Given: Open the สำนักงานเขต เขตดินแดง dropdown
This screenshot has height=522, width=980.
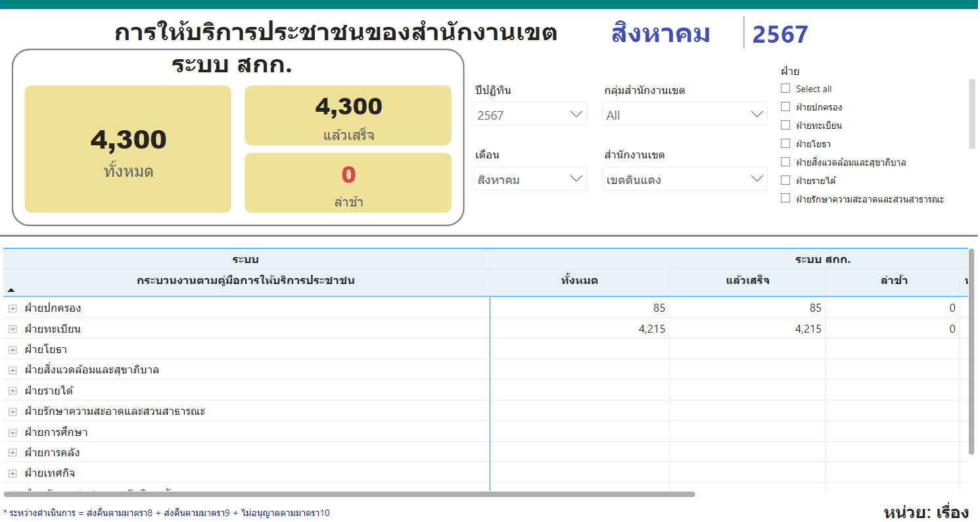Looking at the screenshot, I should (684, 179).
